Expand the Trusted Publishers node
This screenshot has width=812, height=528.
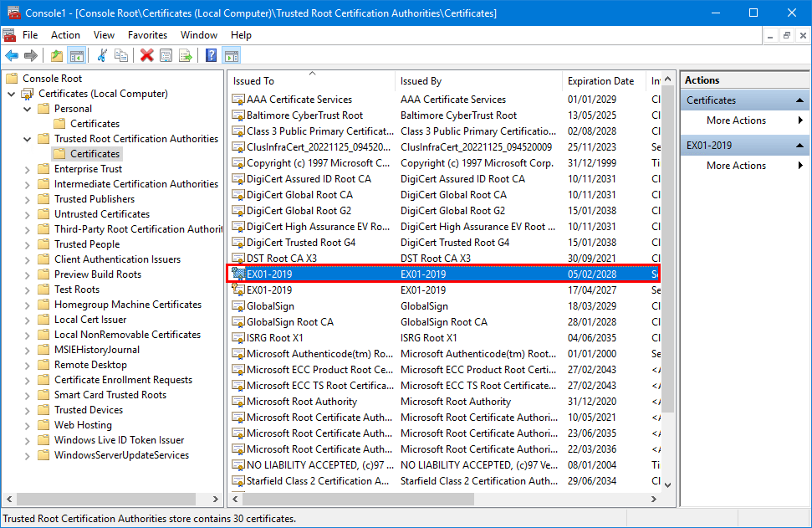28,199
